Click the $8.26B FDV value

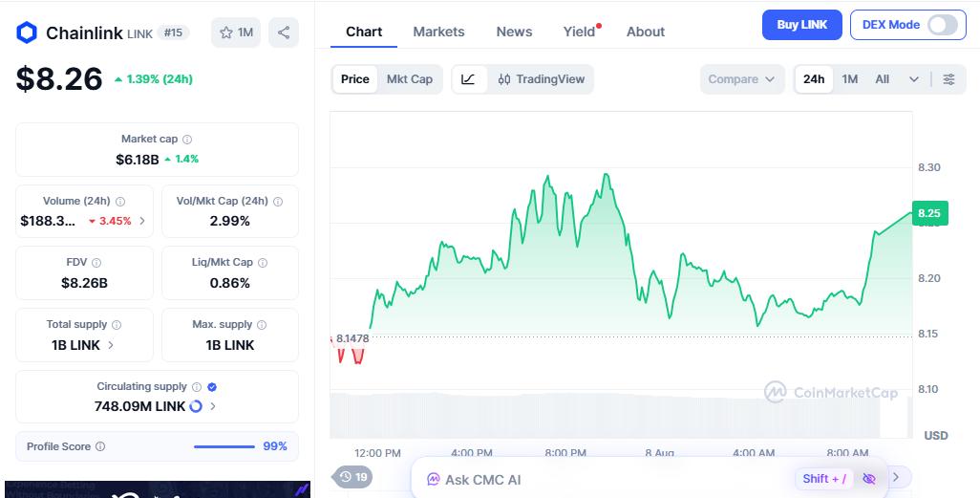click(84, 283)
